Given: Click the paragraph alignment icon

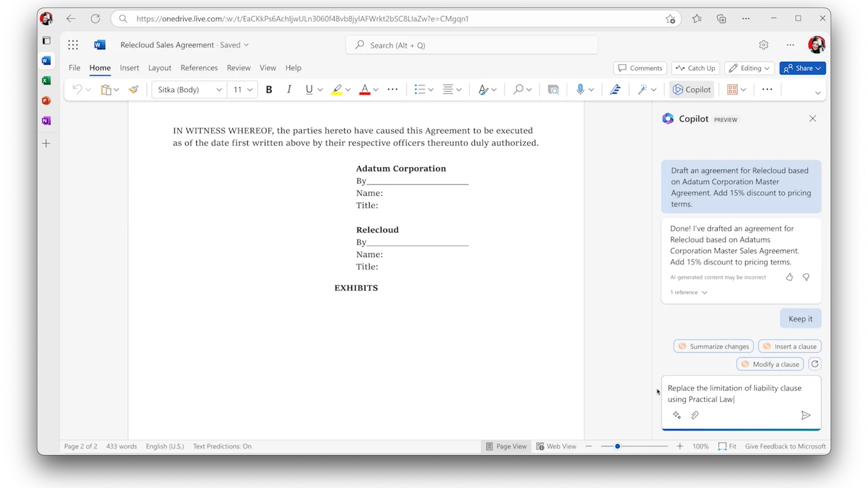Looking at the screenshot, I should click(x=448, y=89).
